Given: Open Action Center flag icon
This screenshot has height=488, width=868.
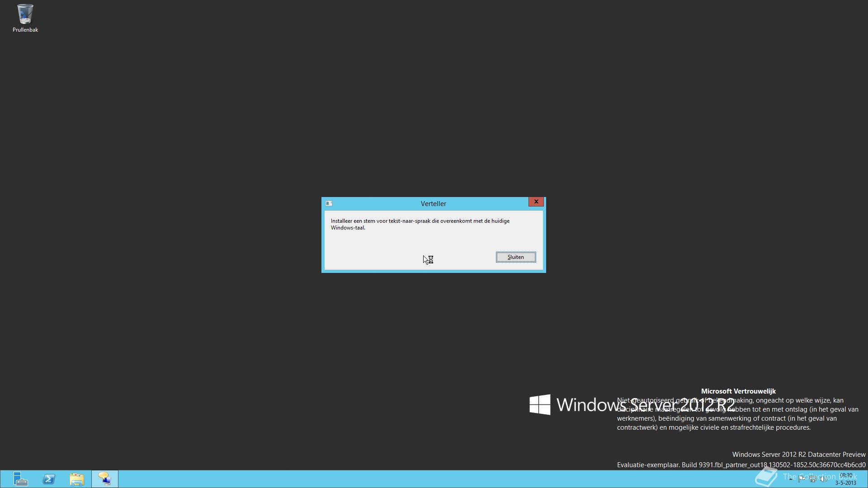Looking at the screenshot, I should pos(802,479).
